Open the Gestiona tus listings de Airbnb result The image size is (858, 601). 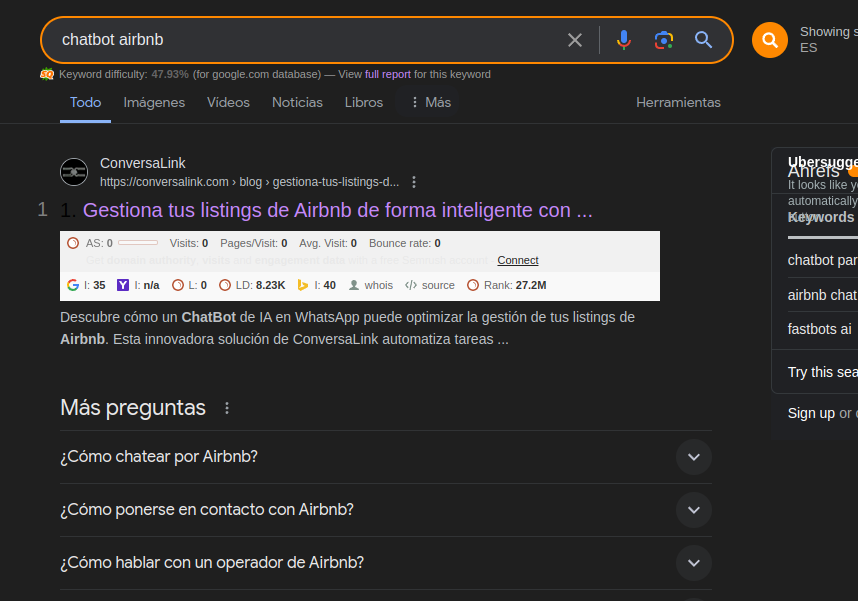[x=337, y=210]
